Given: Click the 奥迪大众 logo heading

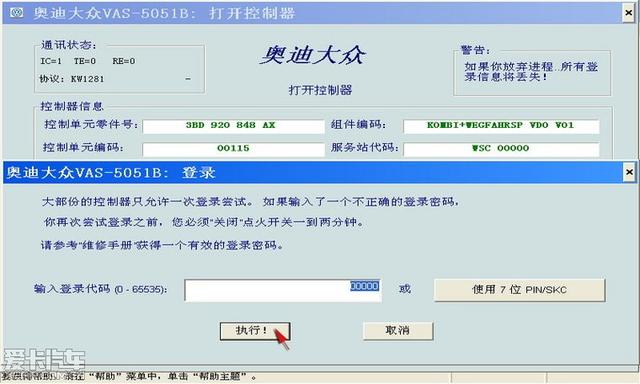Looking at the screenshot, I should pos(313,55).
